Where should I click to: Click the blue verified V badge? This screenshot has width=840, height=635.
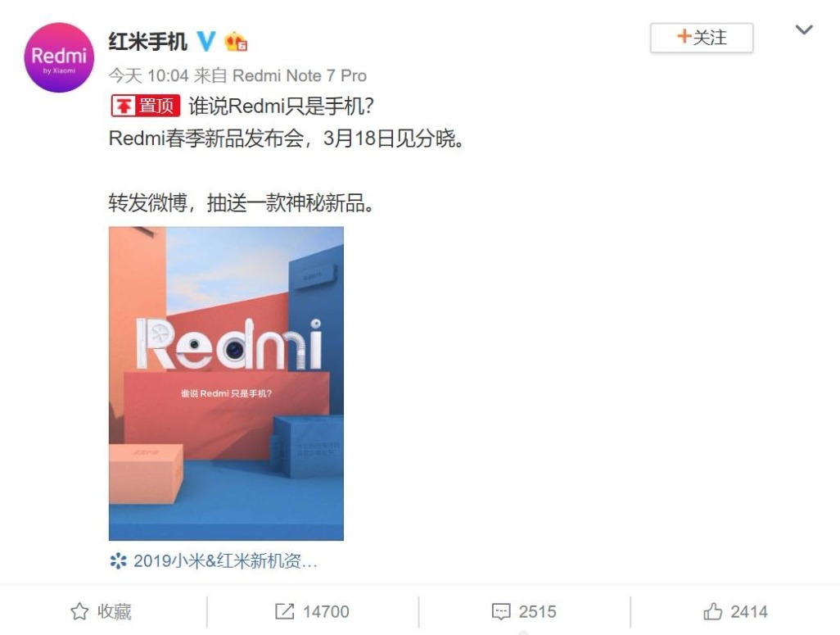[206, 41]
